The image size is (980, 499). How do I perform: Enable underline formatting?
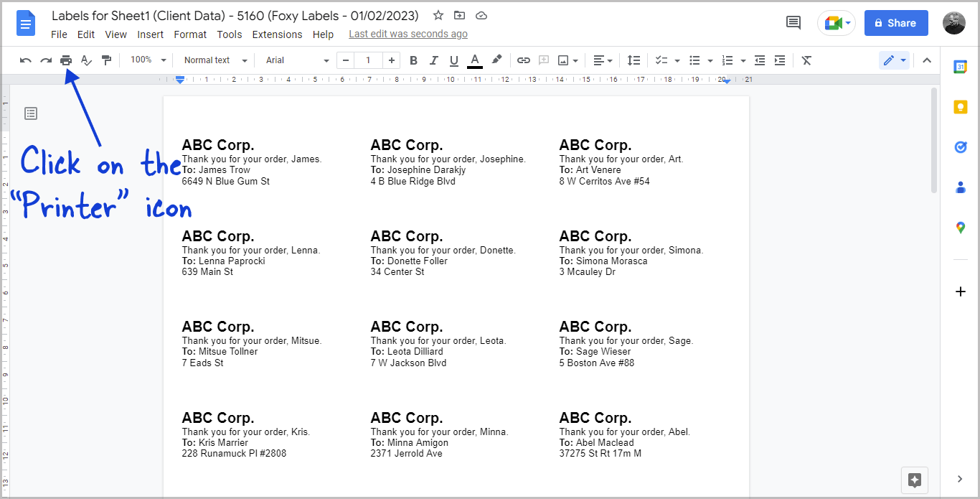(454, 60)
